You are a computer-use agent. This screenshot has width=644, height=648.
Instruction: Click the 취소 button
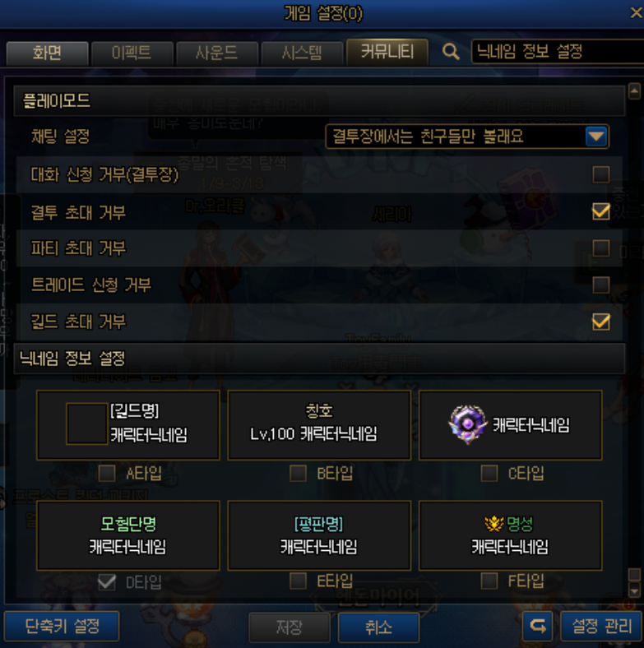pos(379,627)
